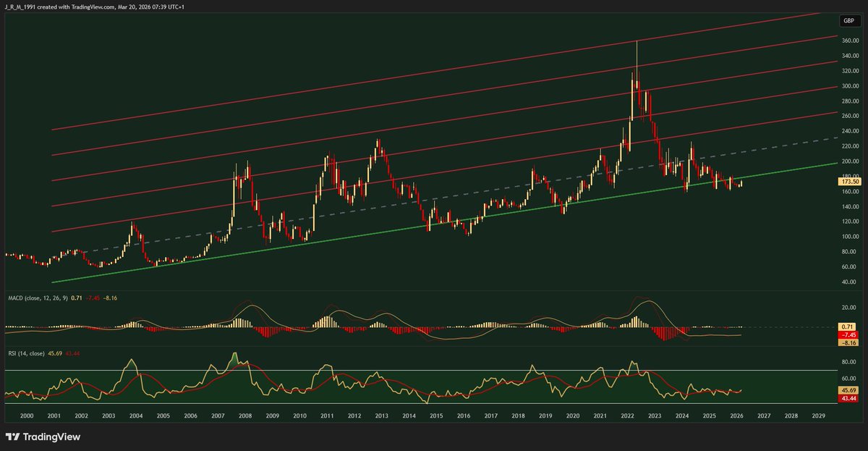The width and height of the screenshot is (868, 451).
Task: Click the 360.00 price axis label
Action: pyautogui.click(x=849, y=41)
